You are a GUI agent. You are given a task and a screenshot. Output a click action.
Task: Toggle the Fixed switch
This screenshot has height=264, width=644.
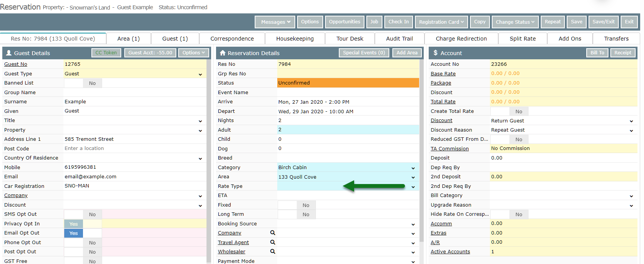[x=297, y=205]
